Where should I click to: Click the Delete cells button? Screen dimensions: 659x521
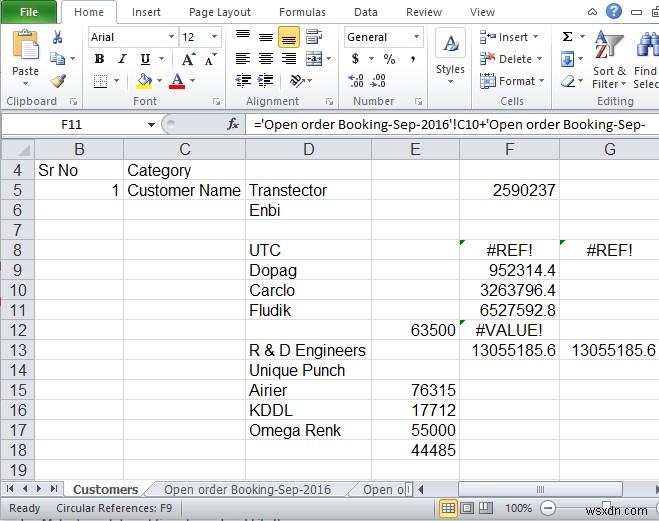[511, 59]
